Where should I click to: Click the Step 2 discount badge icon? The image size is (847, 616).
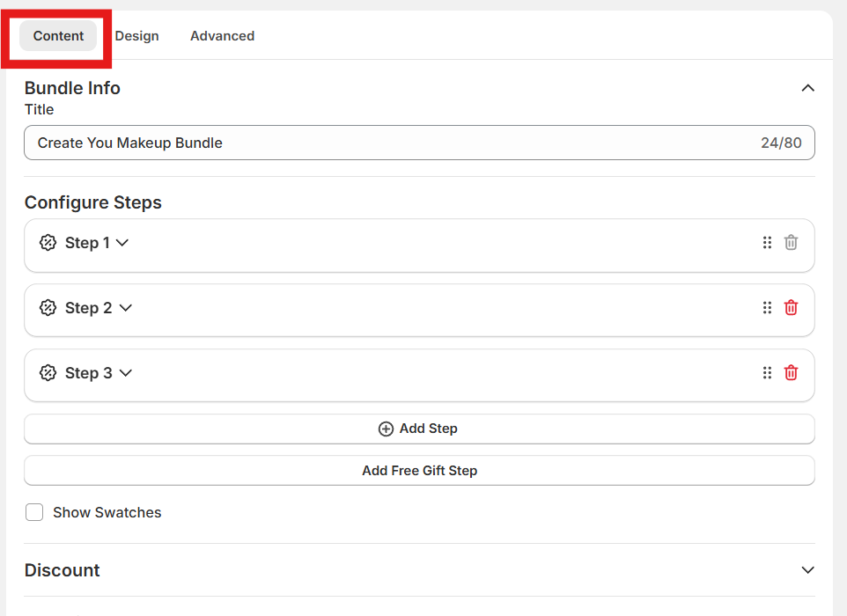(48, 308)
